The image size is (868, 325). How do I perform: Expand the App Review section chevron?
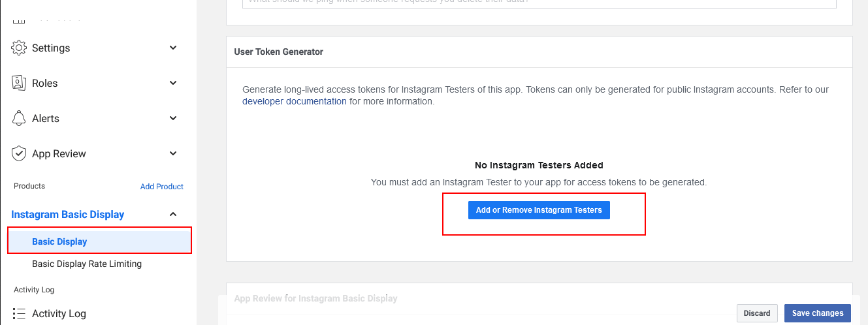tap(173, 153)
